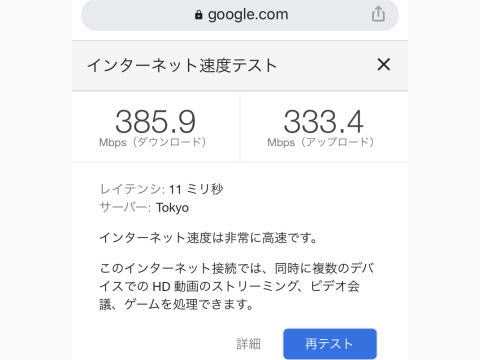Click the google.com domain text

click(x=248, y=15)
